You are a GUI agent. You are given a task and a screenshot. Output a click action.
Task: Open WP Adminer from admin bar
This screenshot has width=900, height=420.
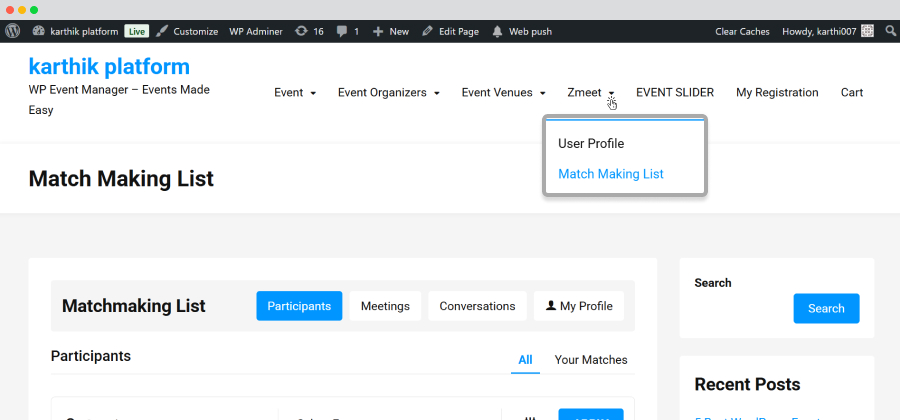256,32
